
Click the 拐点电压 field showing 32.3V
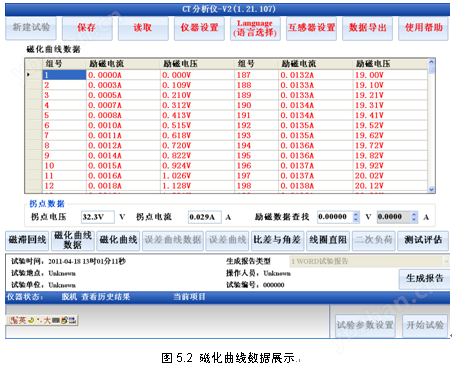(98, 217)
